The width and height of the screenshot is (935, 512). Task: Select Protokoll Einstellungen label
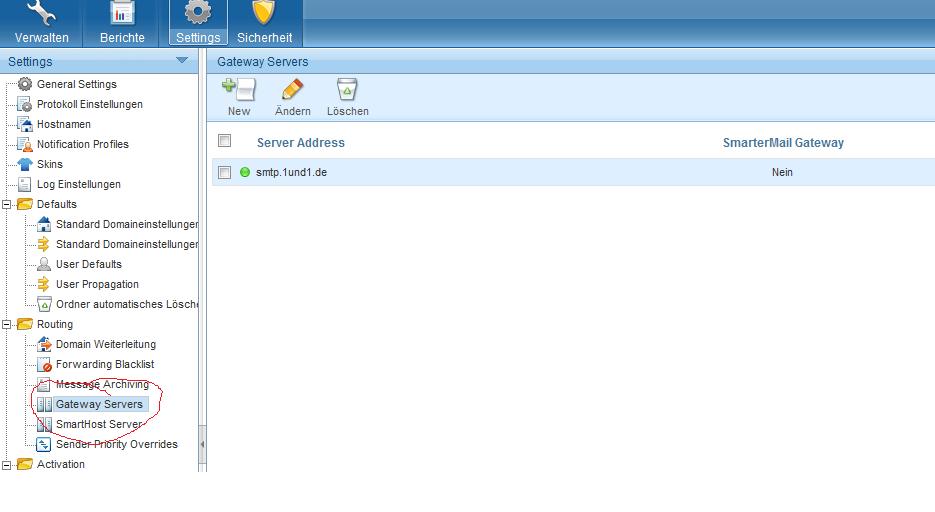click(89, 104)
